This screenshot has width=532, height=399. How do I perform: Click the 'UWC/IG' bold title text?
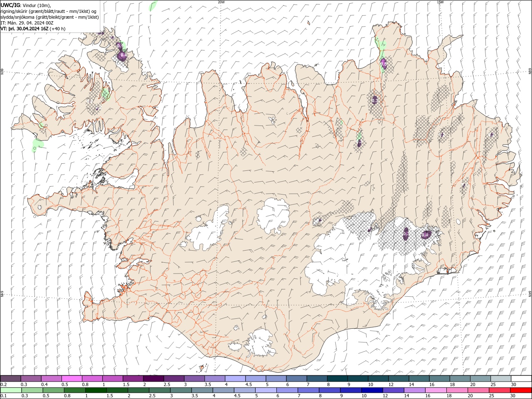pos(10,5)
